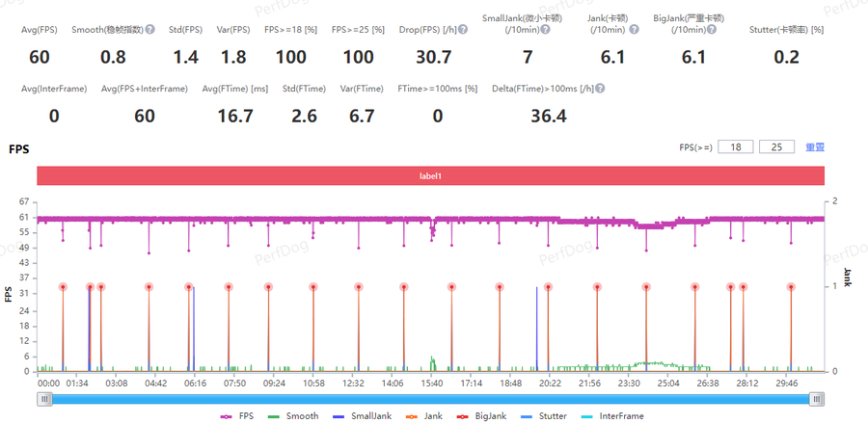868x424 pixels.
Task: Click right handle of time range slider
Action: point(817,399)
